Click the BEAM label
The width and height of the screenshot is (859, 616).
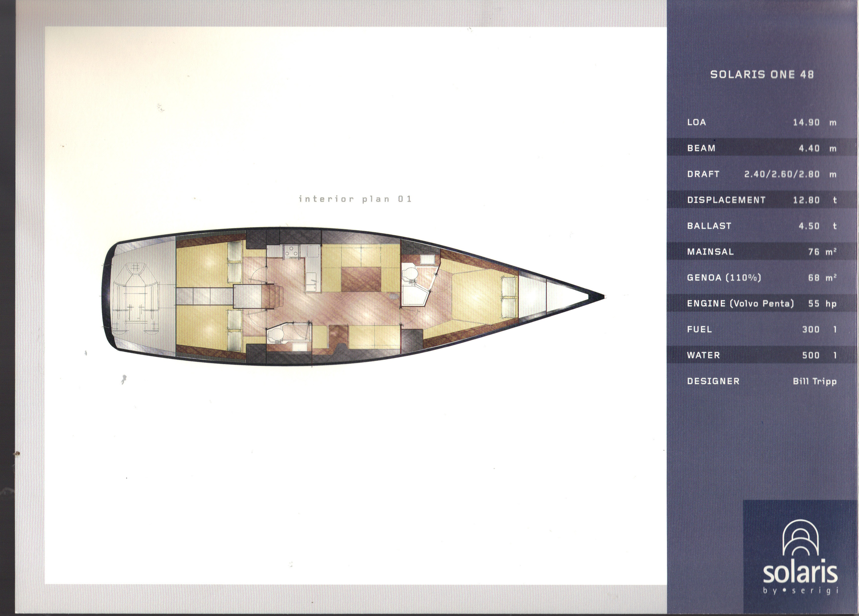tap(702, 148)
